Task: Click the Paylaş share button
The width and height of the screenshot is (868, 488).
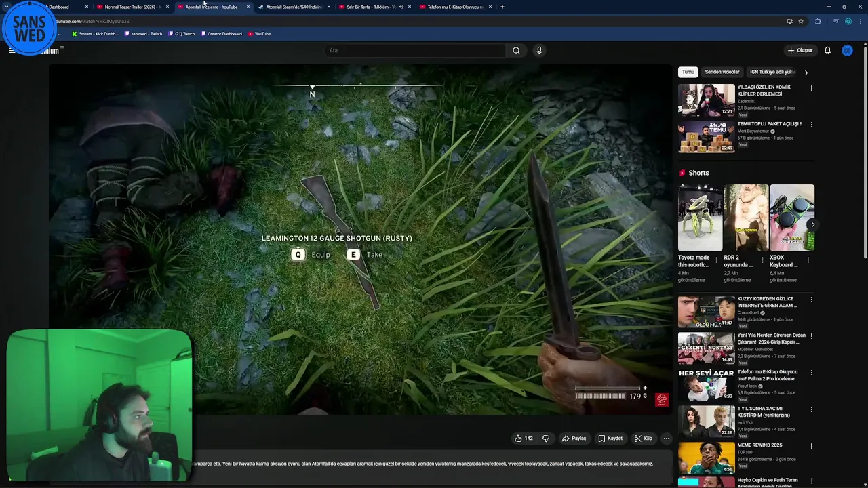Action: [x=574, y=439]
